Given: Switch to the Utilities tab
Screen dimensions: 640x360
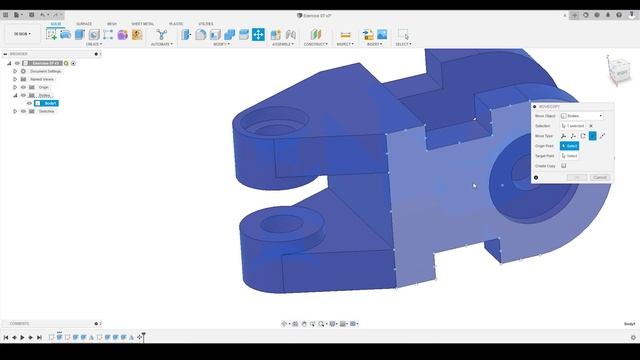Looking at the screenshot, I should (x=206, y=24).
